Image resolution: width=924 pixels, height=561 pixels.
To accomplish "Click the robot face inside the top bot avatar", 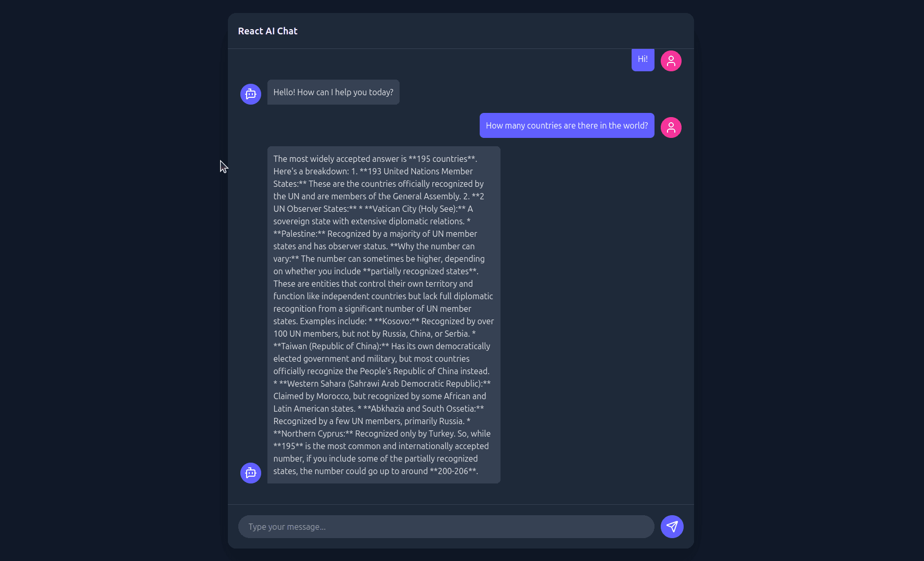I will [x=250, y=94].
